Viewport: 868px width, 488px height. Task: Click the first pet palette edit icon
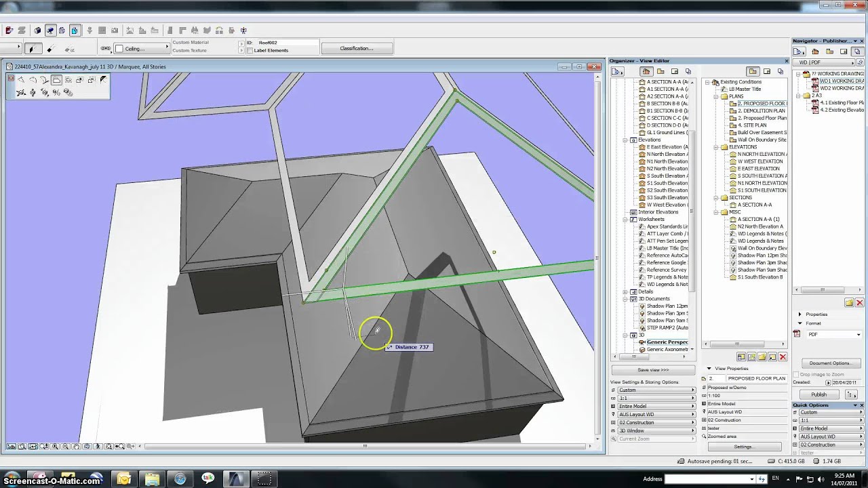(x=21, y=80)
